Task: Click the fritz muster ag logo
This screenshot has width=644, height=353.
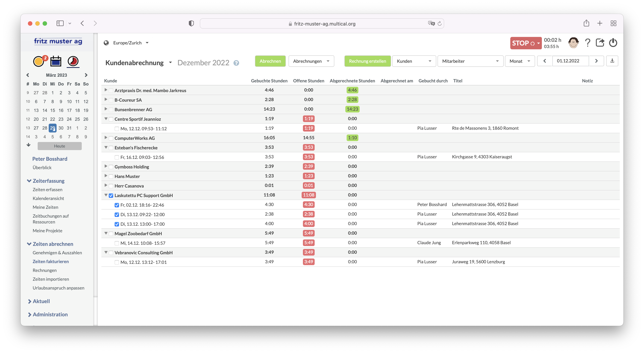Action: 58,41
